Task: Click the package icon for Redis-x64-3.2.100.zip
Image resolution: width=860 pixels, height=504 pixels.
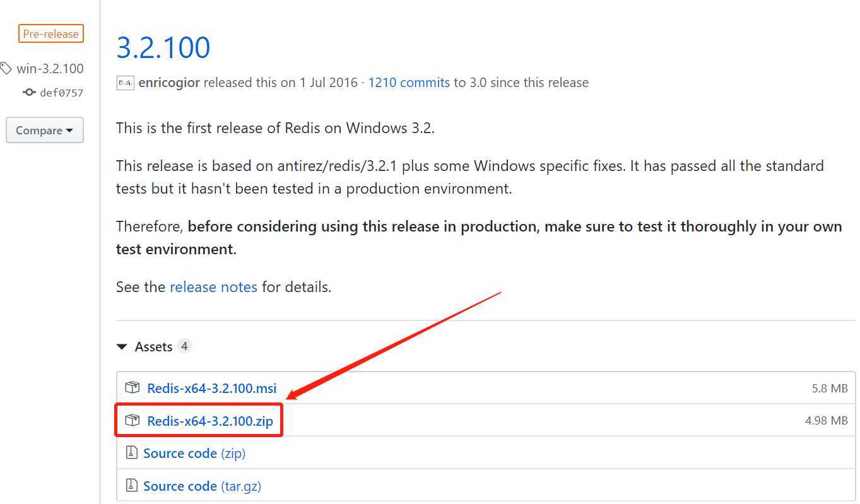Action: point(132,420)
